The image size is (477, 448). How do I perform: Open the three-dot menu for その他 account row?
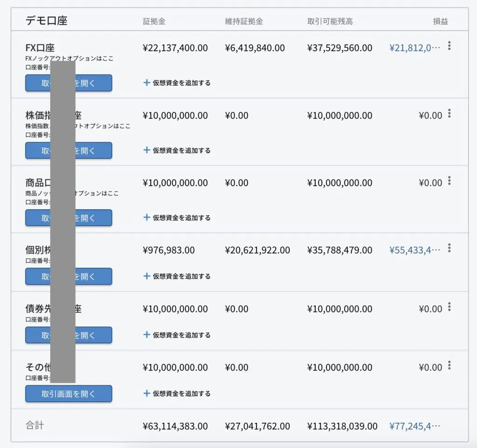tap(449, 365)
